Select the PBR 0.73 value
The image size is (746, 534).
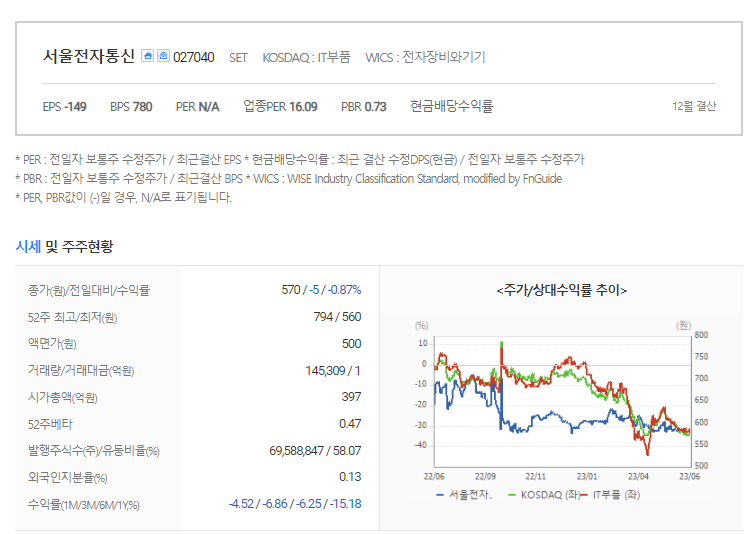(x=364, y=107)
